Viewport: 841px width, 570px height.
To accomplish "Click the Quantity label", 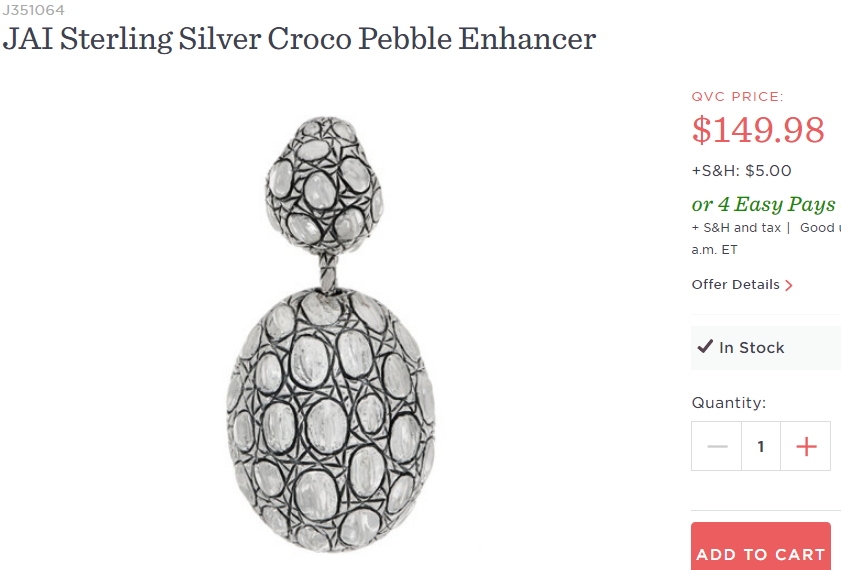I will pos(728,403).
